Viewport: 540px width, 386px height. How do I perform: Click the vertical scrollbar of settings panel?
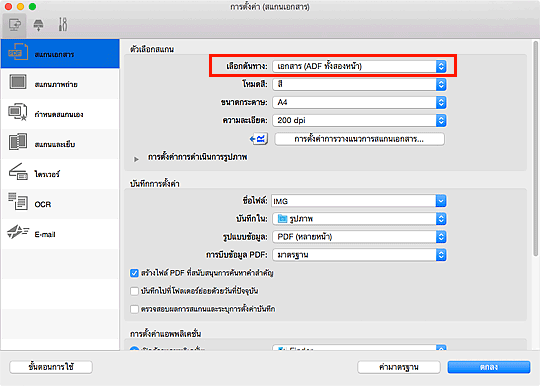(535, 148)
